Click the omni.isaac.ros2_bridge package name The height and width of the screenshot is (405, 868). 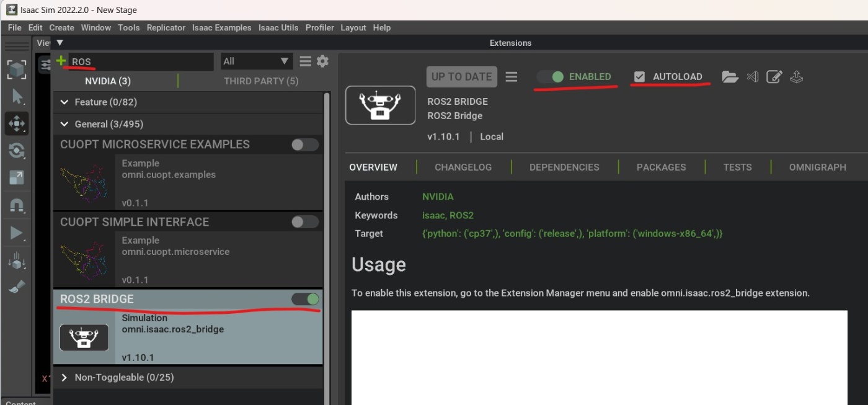click(173, 329)
